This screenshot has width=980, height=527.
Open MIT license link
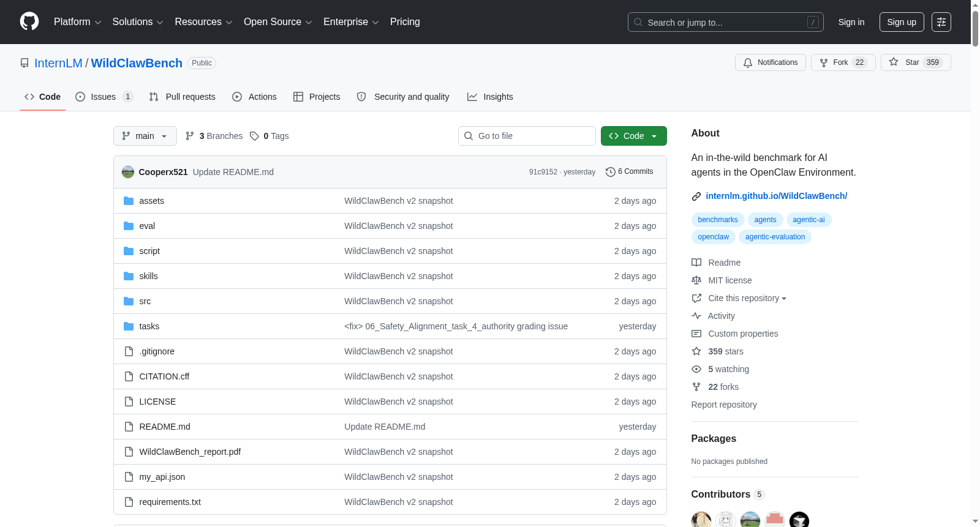pyautogui.click(x=722, y=280)
